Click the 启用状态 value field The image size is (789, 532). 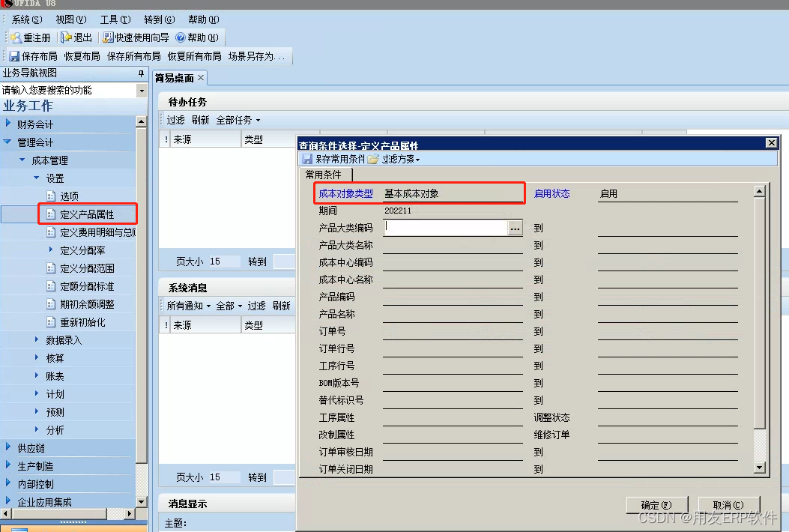tap(668, 194)
